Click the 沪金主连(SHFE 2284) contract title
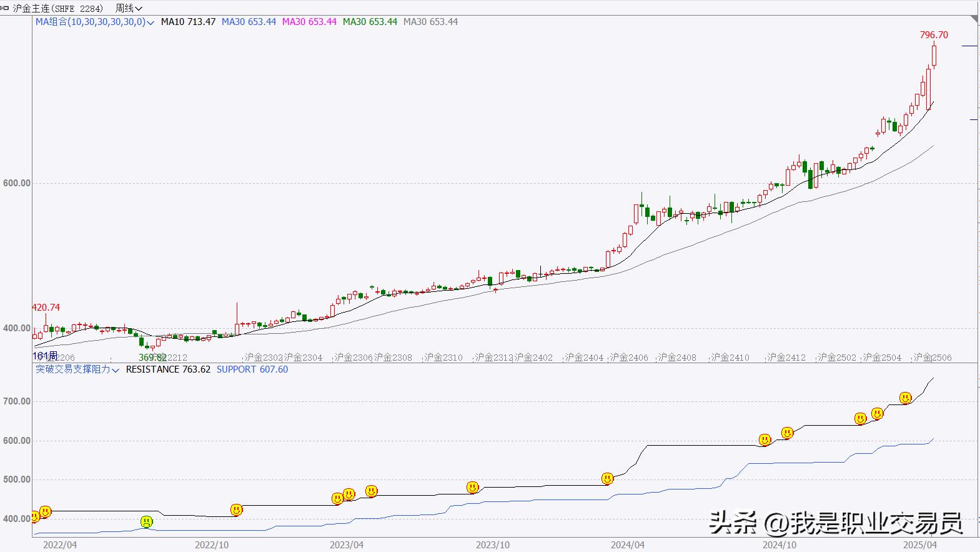This screenshot has height=552, width=980. (58, 8)
